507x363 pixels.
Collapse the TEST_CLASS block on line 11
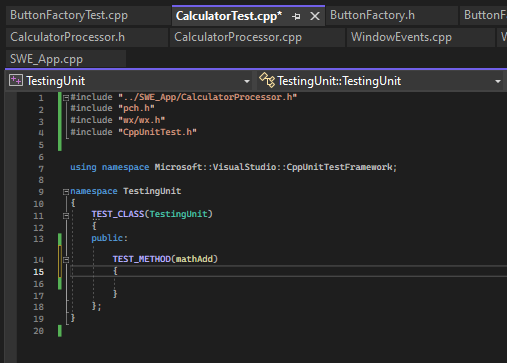(66, 216)
